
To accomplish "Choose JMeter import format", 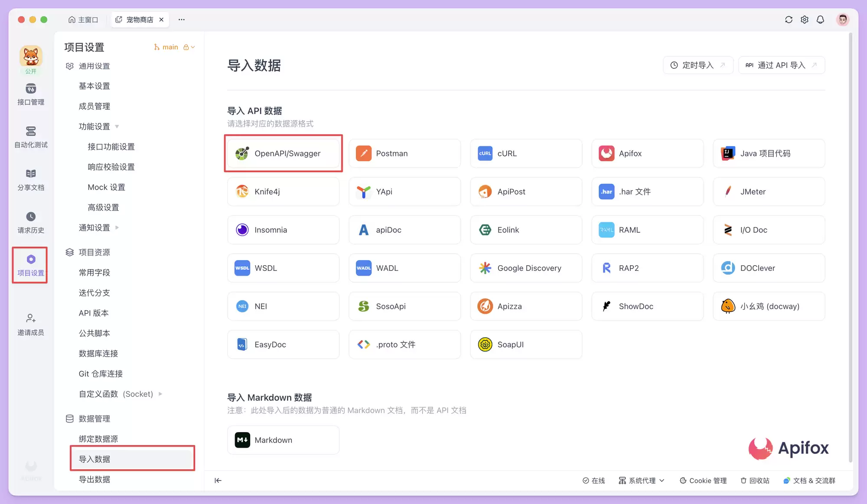I will (769, 192).
